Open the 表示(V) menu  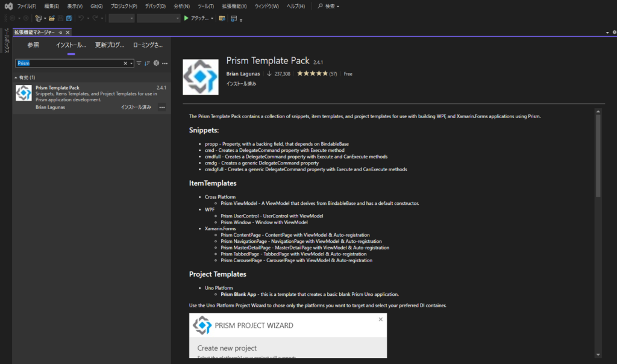pyautogui.click(x=75, y=6)
